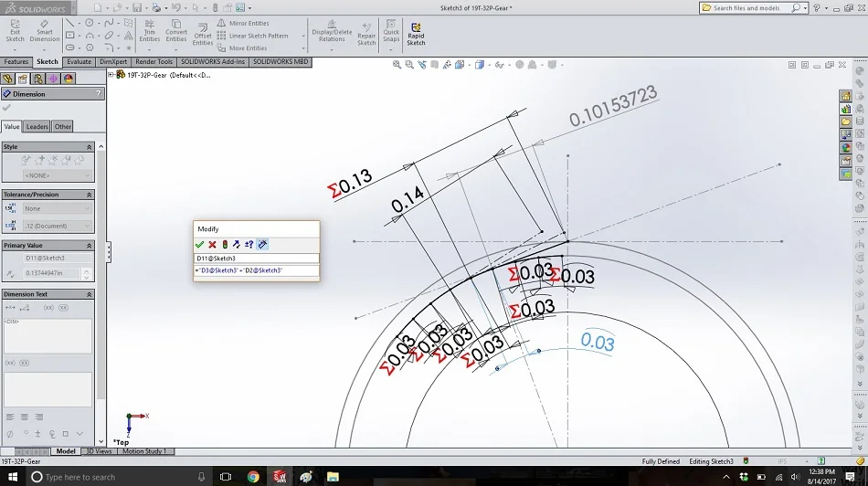Activate the Smart Dimension tool
The width and height of the screenshot is (868, 486).
(44, 31)
